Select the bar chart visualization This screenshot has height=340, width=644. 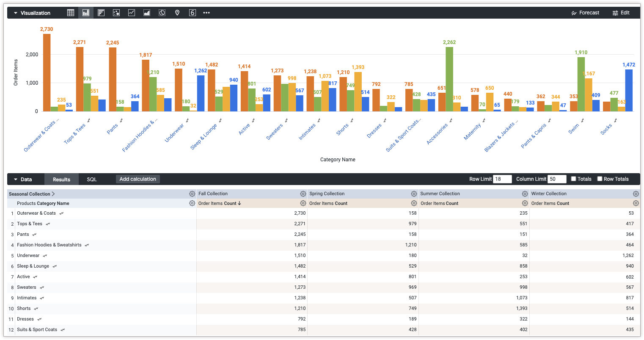point(101,12)
